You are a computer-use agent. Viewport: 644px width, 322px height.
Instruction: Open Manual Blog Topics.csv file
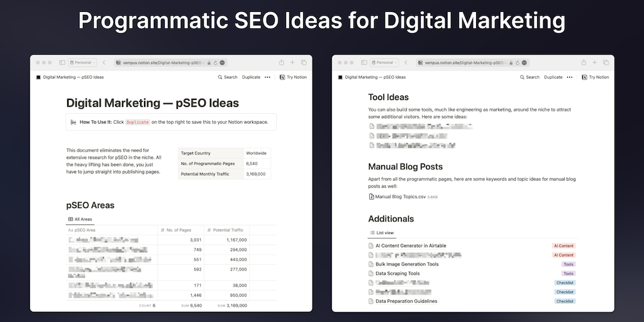pyautogui.click(x=400, y=197)
